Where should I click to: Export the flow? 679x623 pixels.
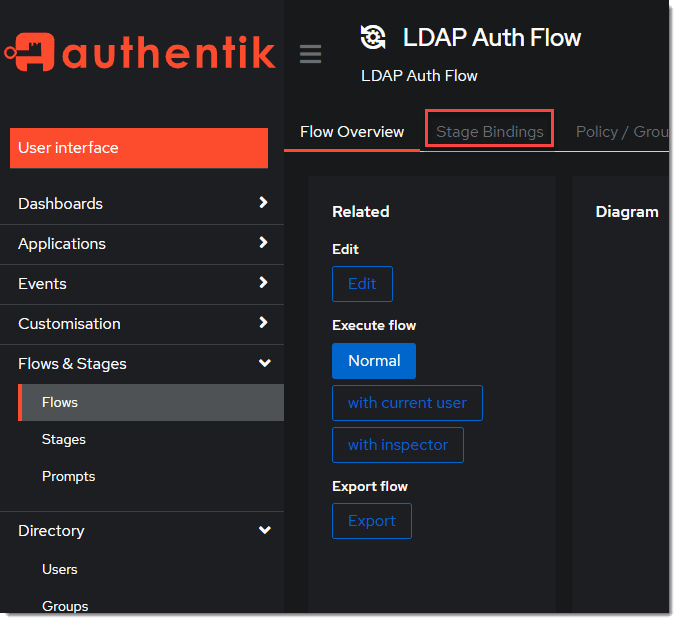click(371, 521)
